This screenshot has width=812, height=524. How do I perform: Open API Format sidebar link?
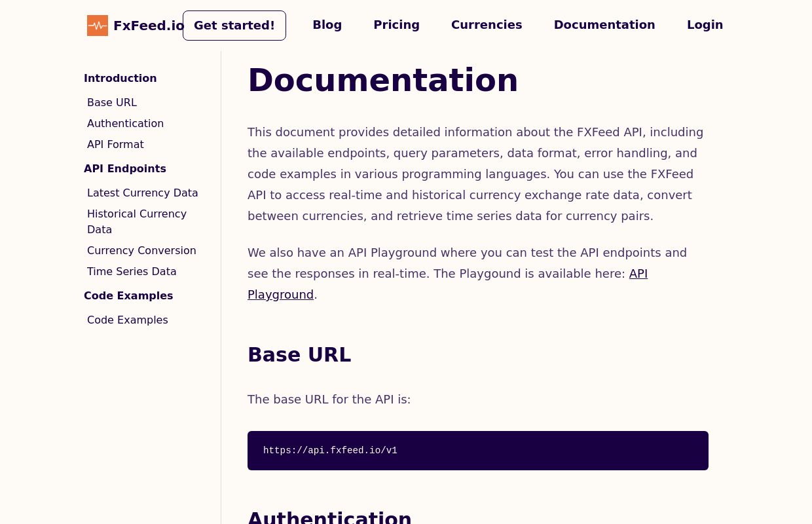click(x=115, y=145)
